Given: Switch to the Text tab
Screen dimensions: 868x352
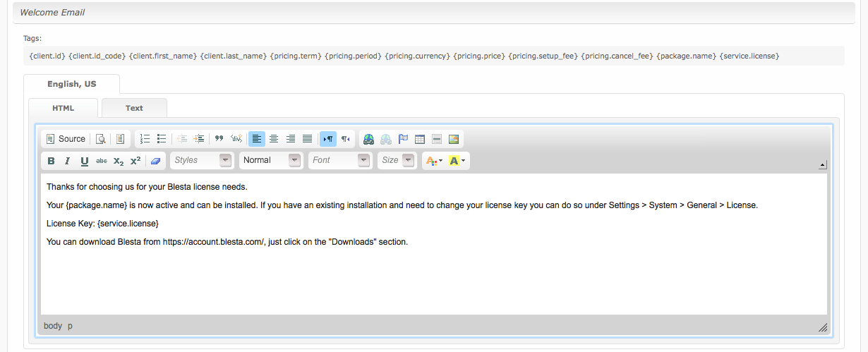Looking at the screenshot, I should (x=134, y=108).
